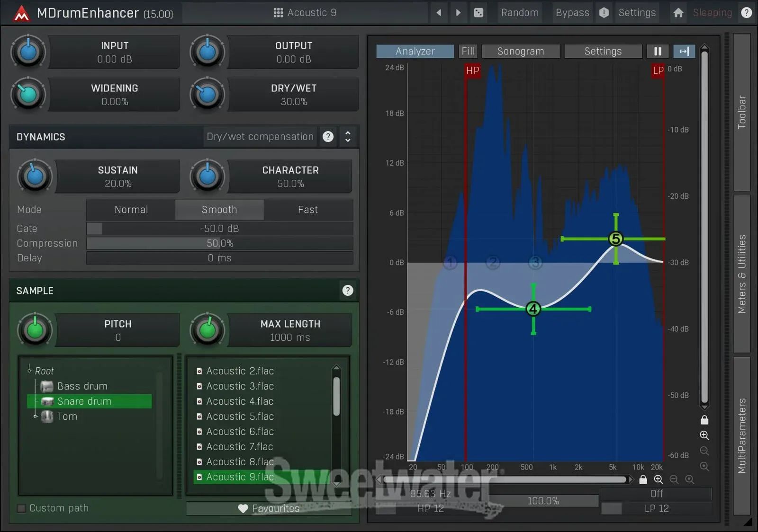Viewport: 758px width, 532px height.
Task: Toggle Dry/wet compensation in Dynamics header
Action: 260,137
